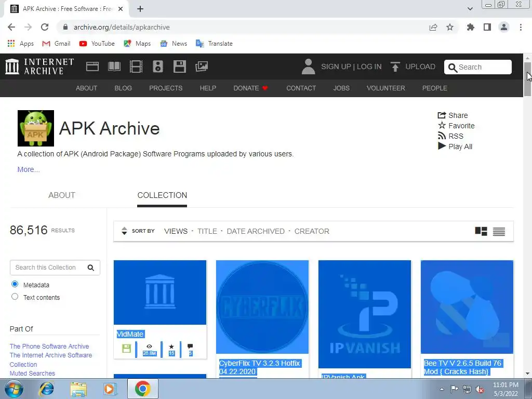The height and width of the screenshot is (399, 532).
Task: Open the RSS feed link
Action: 450,136
